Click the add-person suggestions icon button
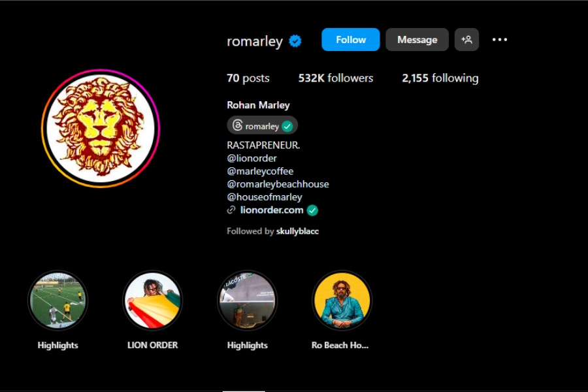Image resolution: width=588 pixels, height=392 pixels. tap(466, 39)
